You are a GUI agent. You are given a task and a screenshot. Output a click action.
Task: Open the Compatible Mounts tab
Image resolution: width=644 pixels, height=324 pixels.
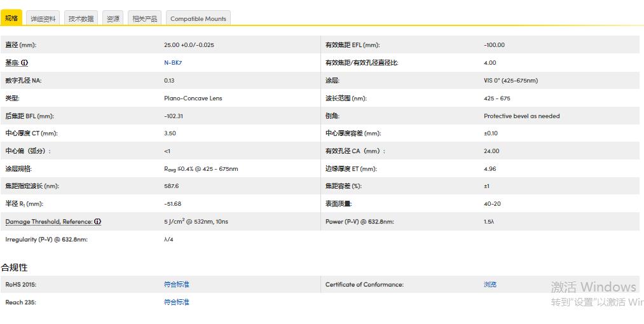(198, 19)
